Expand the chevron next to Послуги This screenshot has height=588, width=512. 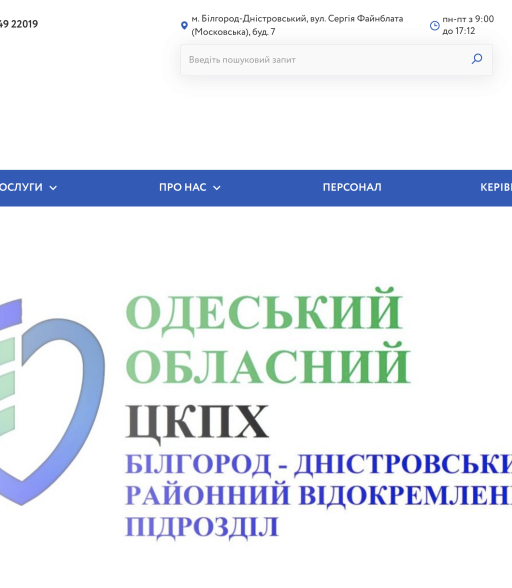53,188
